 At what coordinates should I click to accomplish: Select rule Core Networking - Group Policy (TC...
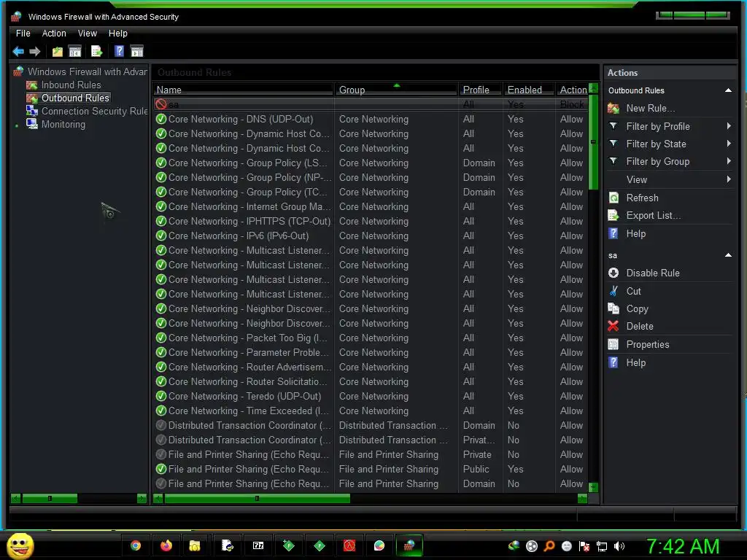click(248, 192)
